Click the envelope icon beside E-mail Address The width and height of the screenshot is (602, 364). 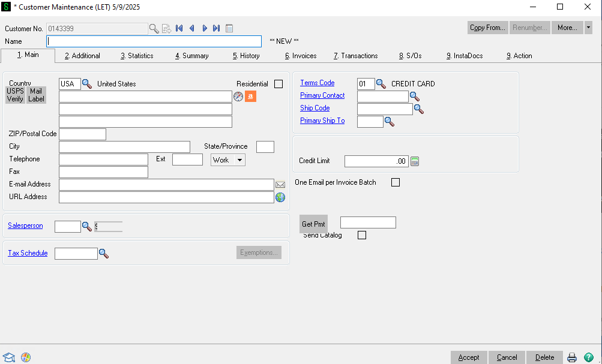click(x=280, y=185)
